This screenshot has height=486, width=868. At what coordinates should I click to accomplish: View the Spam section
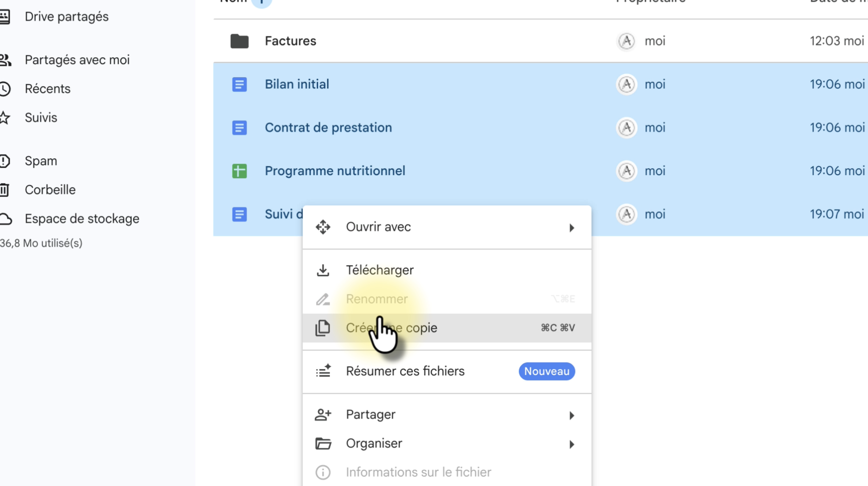(x=41, y=161)
